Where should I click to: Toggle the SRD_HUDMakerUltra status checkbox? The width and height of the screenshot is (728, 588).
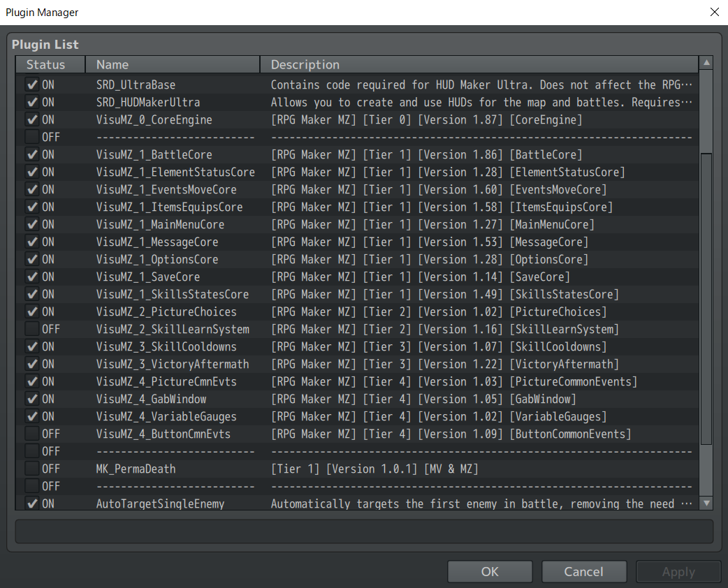pos(32,102)
